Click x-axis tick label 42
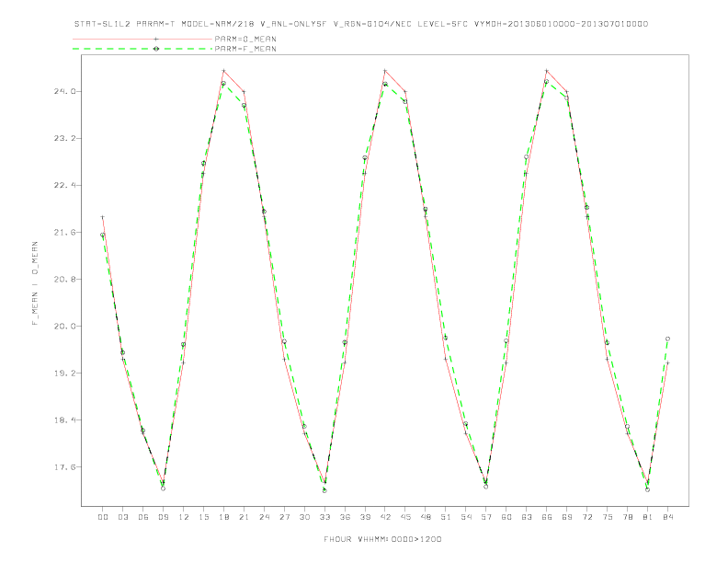The width and height of the screenshot is (728, 563). 385,517
